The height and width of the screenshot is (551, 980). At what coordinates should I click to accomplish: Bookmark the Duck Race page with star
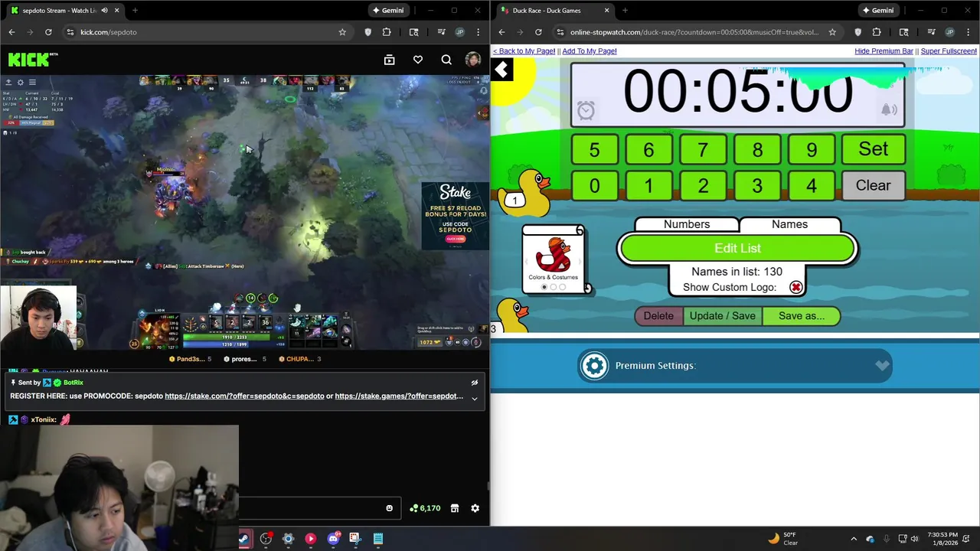pyautogui.click(x=832, y=32)
